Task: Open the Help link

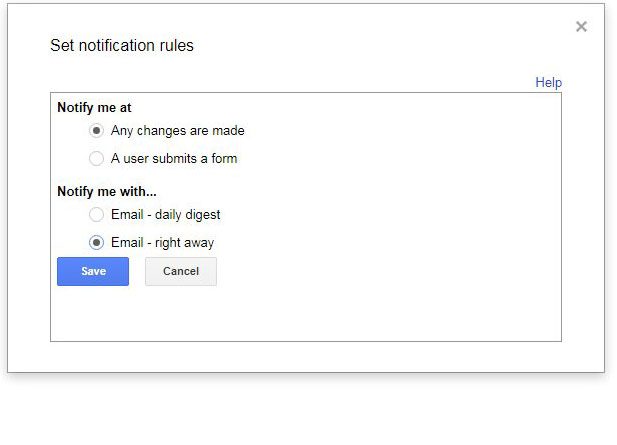Action: click(x=548, y=83)
